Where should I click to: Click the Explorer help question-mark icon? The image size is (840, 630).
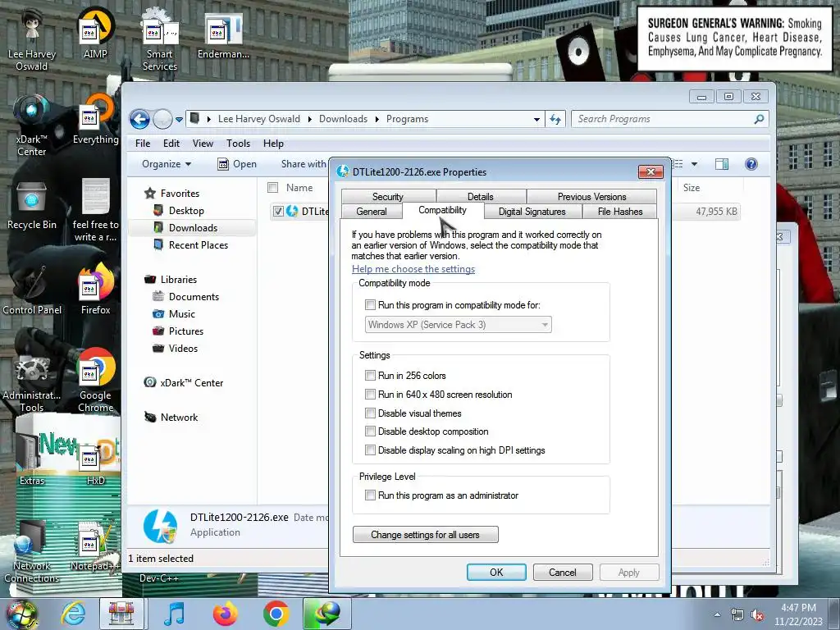(751, 164)
